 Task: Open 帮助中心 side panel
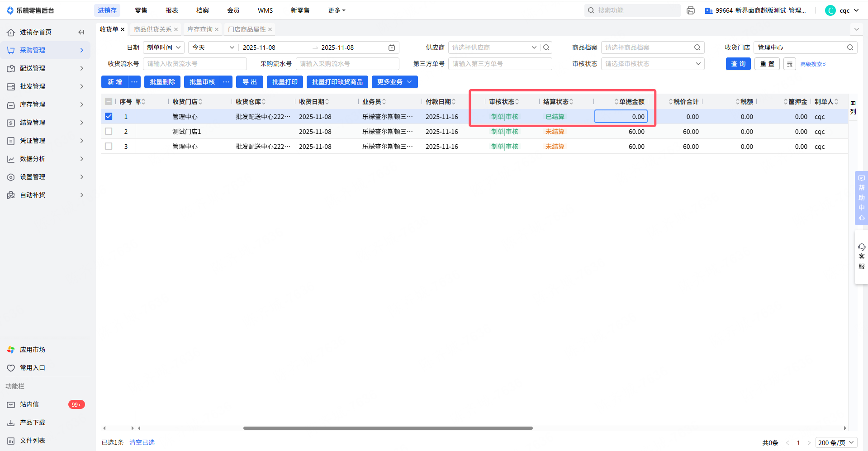pyautogui.click(x=861, y=198)
